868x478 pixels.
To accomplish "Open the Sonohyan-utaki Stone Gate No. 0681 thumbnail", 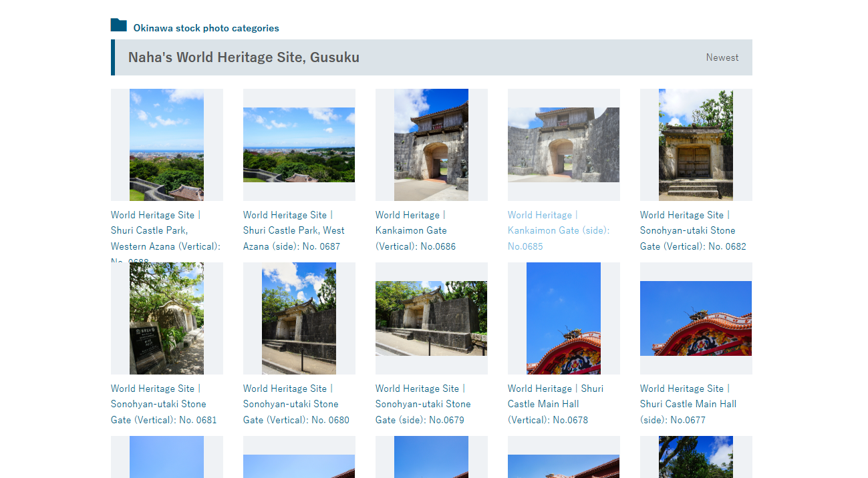I will [x=167, y=318].
